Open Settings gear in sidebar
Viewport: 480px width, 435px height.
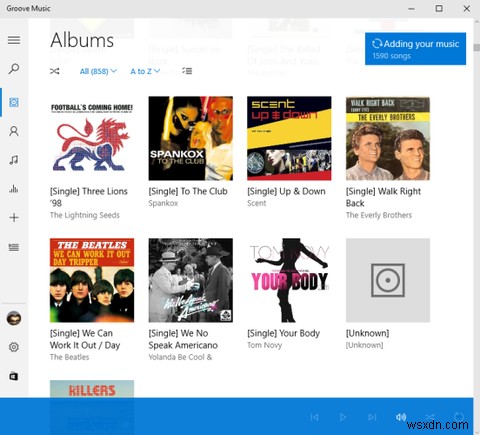pos(14,347)
